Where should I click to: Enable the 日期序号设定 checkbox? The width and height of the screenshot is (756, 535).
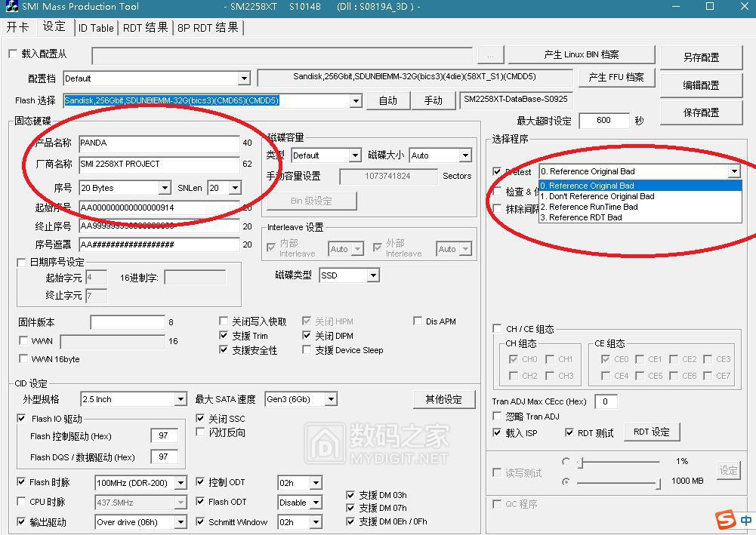pos(21,263)
